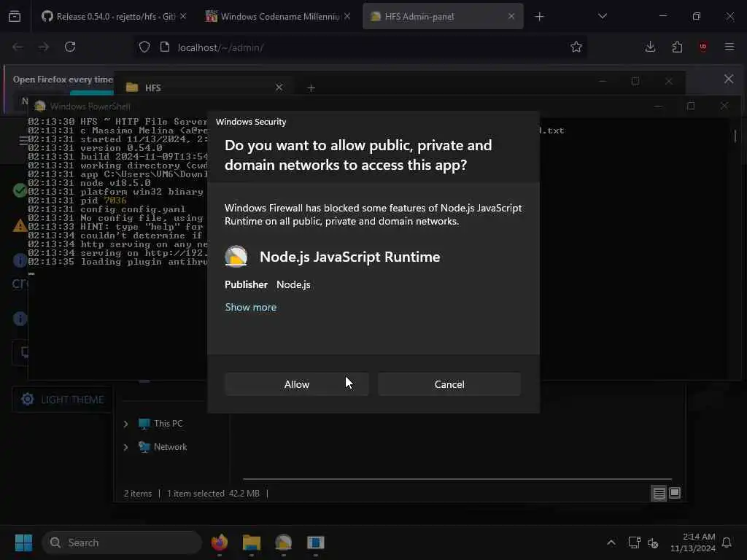Go back to the previous page
This screenshot has height=560, width=747.
tap(18, 47)
